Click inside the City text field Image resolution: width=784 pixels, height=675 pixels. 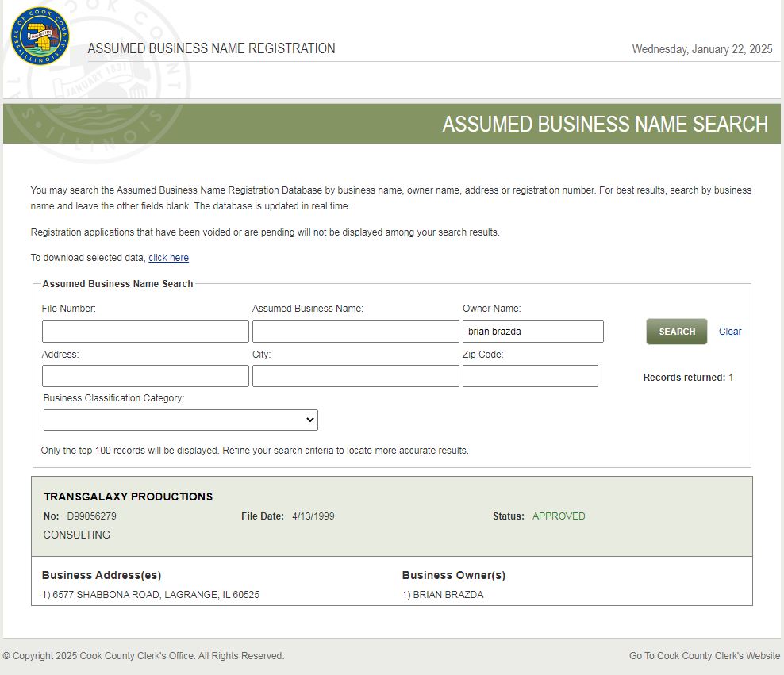coord(355,376)
